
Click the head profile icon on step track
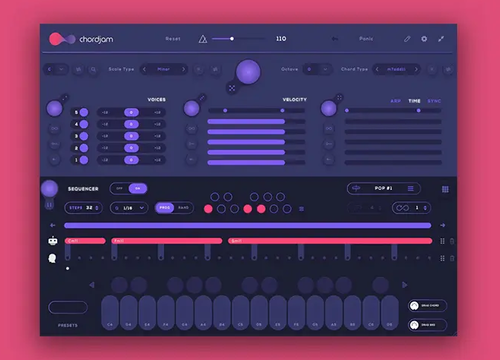coord(52,258)
